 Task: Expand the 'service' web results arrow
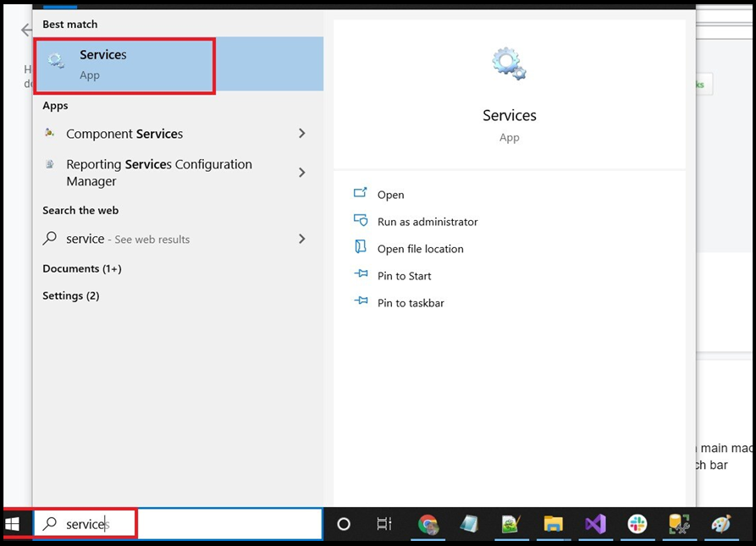pyautogui.click(x=302, y=240)
